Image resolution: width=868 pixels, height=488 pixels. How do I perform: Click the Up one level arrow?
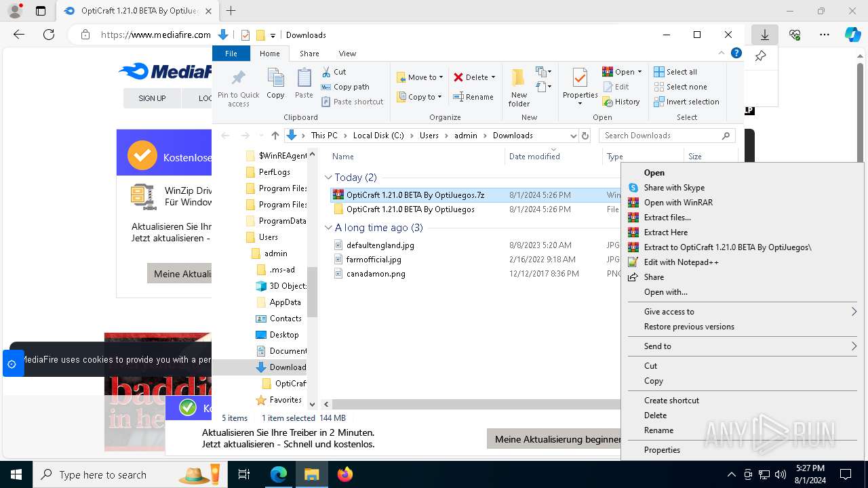click(275, 136)
